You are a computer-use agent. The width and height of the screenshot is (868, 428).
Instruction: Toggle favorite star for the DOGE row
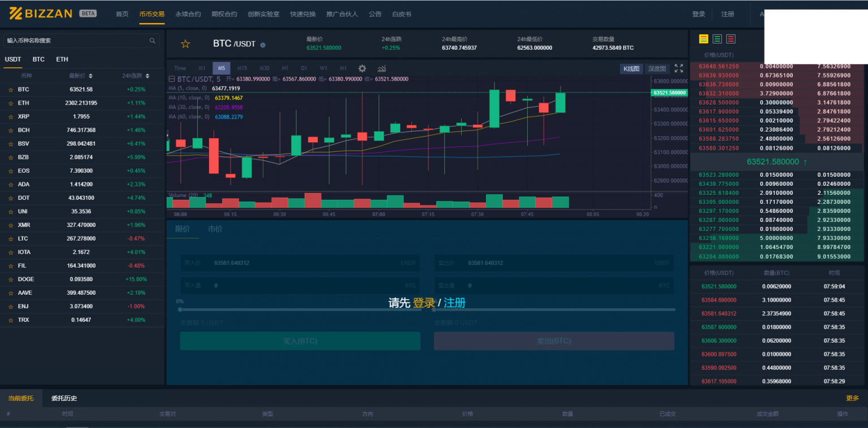[10, 279]
